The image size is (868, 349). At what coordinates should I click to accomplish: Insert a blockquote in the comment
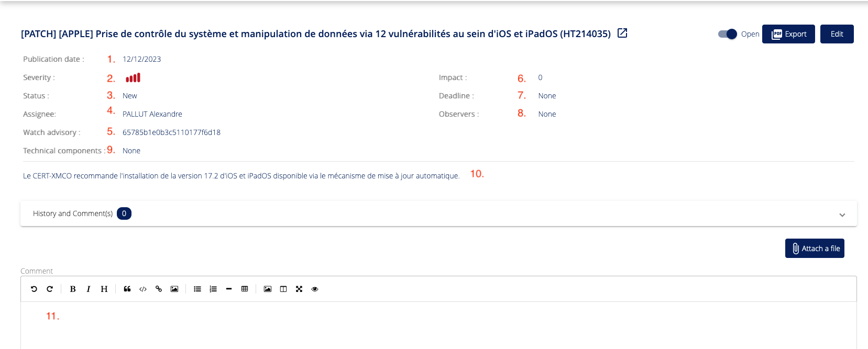(x=127, y=289)
